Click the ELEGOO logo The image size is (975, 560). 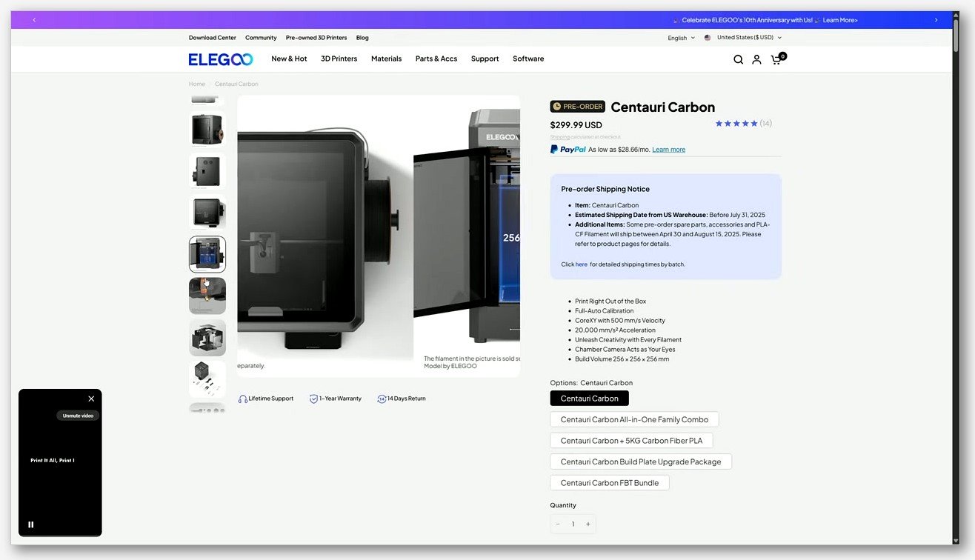[221, 59]
